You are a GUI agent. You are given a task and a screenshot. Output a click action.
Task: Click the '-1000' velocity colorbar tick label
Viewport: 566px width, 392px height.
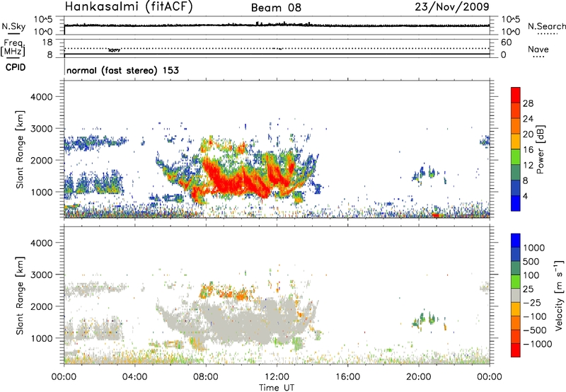point(537,344)
